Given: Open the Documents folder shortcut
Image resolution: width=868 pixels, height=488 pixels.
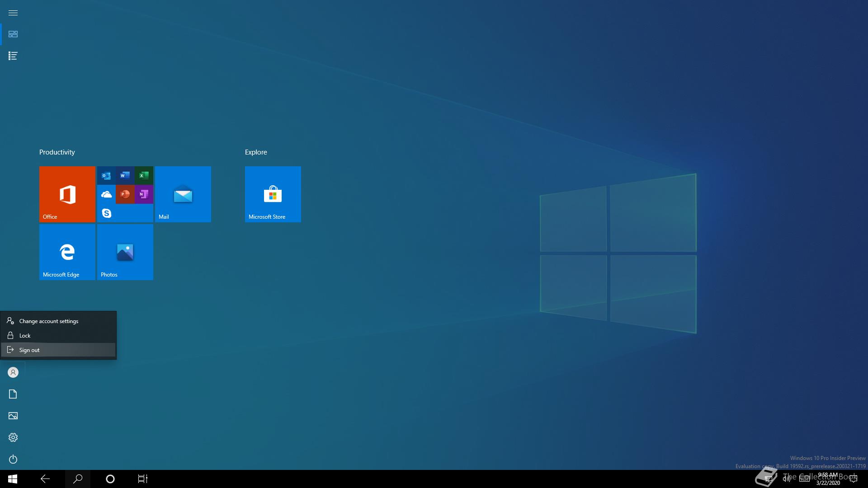Looking at the screenshot, I should click(13, 394).
